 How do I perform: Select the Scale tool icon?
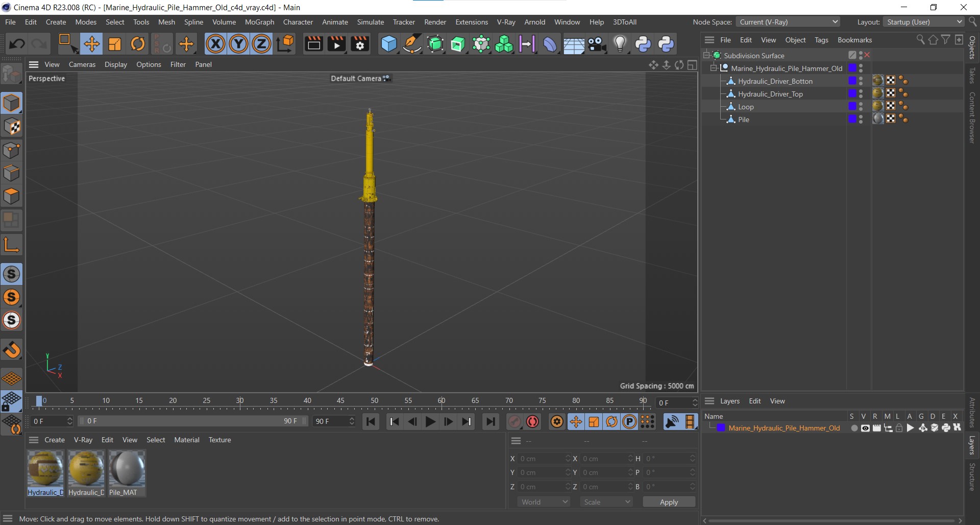pyautogui.click(x=115, y=44)
